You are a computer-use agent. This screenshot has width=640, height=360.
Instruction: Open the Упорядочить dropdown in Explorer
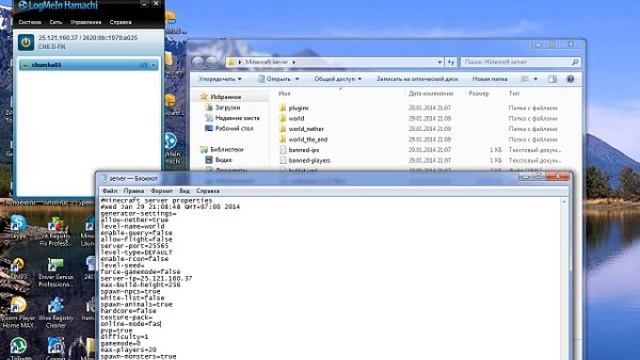coord(220,79)
